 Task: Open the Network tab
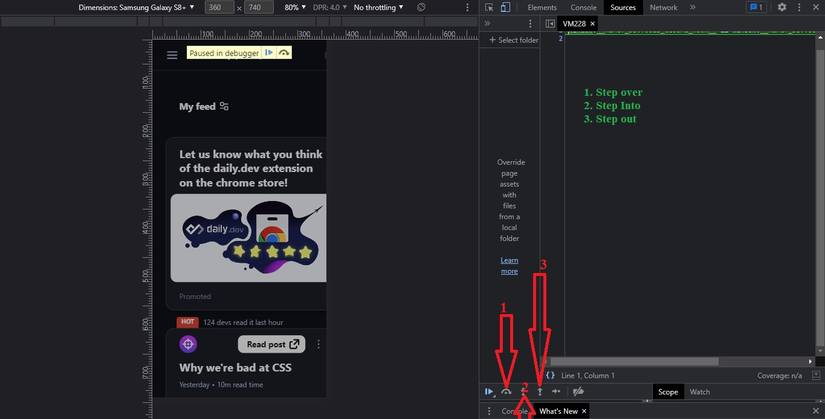pos(663,7)
